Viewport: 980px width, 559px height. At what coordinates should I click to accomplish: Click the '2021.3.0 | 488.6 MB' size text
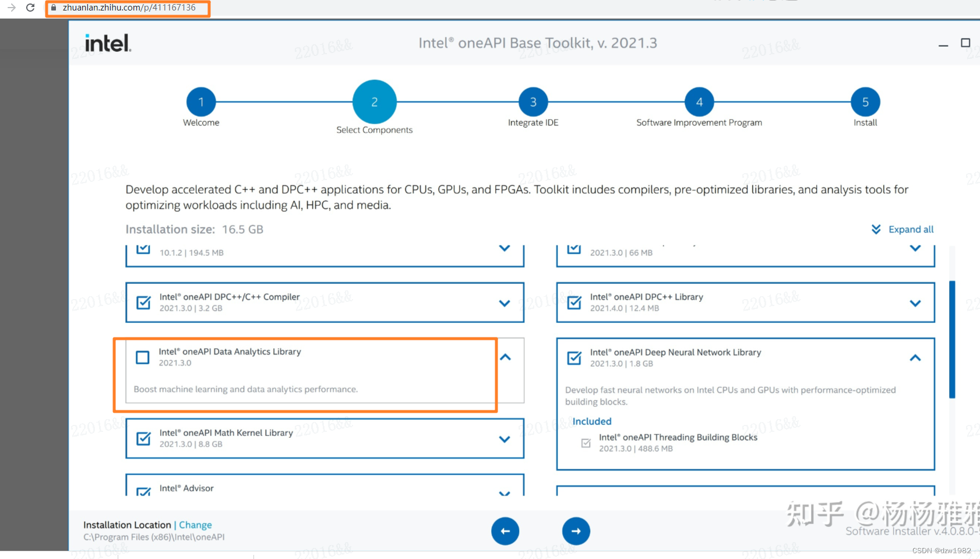[636, 448]
